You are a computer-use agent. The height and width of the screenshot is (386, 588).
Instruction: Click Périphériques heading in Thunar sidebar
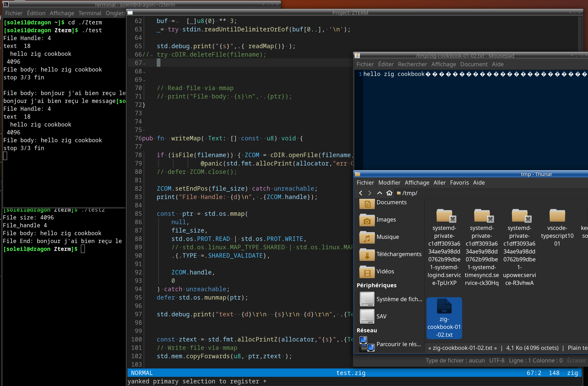pos(376,285)
